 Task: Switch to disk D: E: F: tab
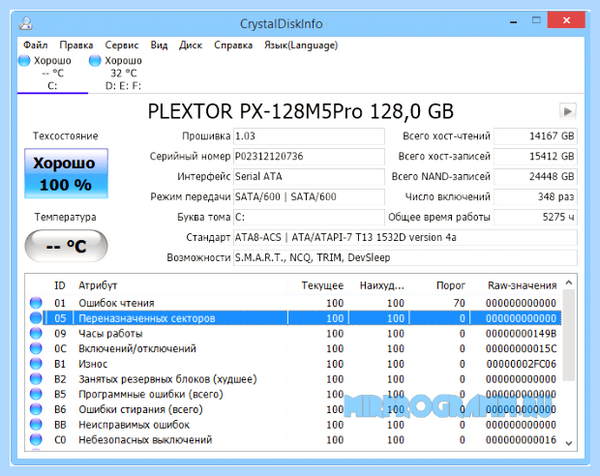tap(122, 73)
